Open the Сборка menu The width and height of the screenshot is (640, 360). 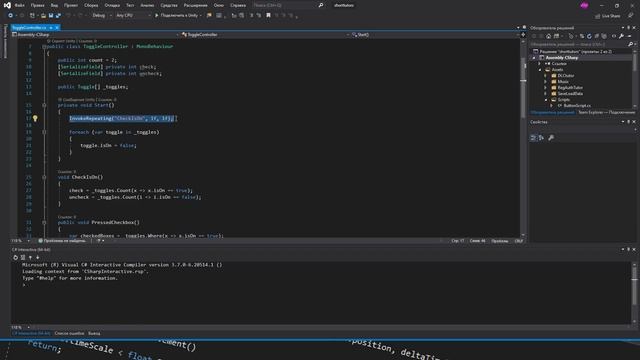[x=91, y=5]
